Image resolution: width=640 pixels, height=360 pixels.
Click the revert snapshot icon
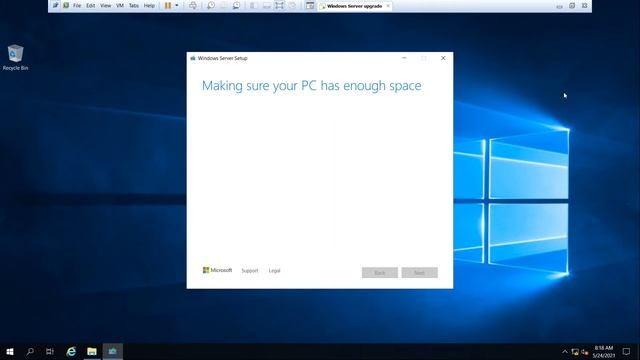coord(223,6)
